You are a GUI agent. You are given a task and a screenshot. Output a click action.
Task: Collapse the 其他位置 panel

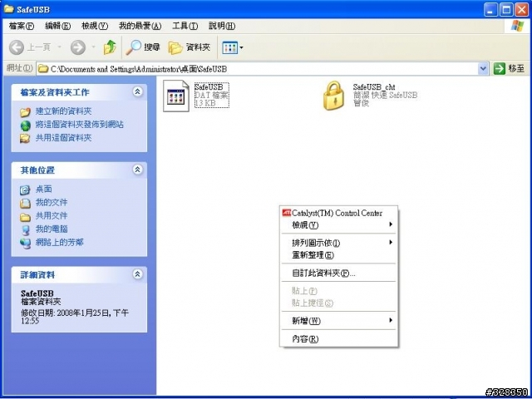pyautogui.click(x=137, y=170)
